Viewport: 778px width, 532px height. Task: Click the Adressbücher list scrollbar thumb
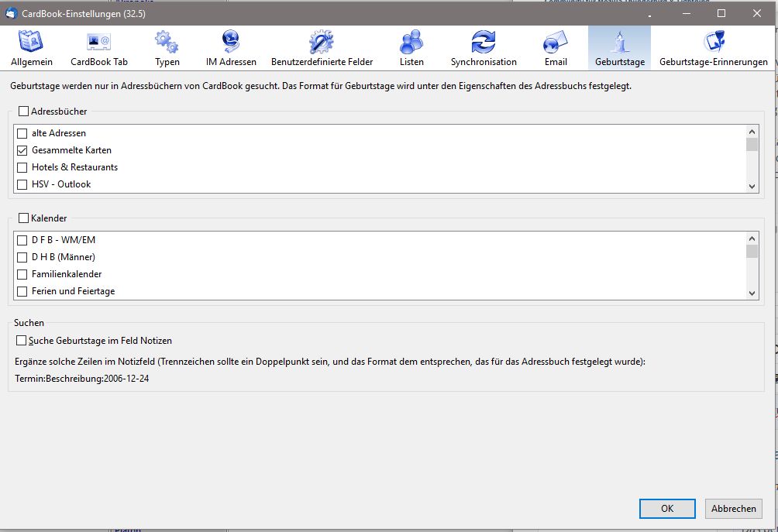(x=752, y=144)
